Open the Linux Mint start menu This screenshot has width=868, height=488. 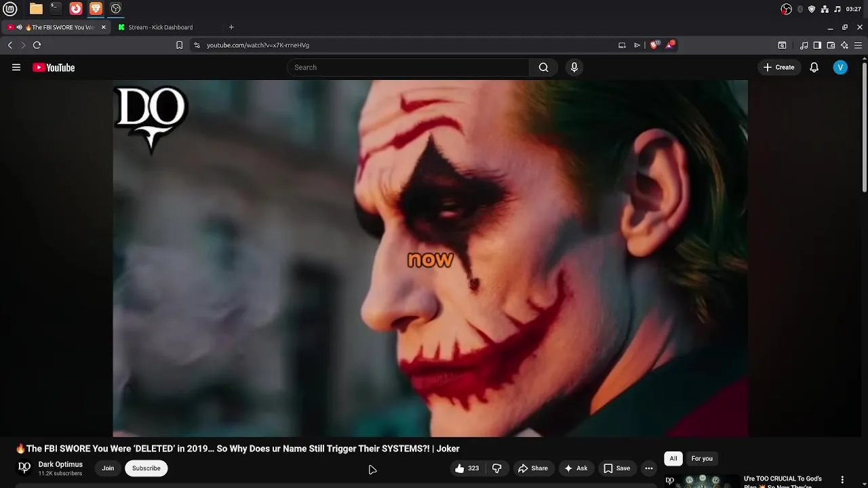pyautogui.click(x=10, y=9)
